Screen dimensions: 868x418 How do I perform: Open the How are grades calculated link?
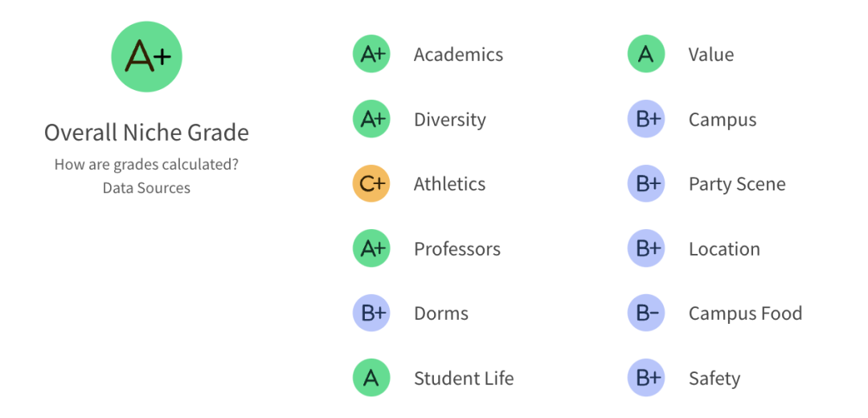(147, 165)
